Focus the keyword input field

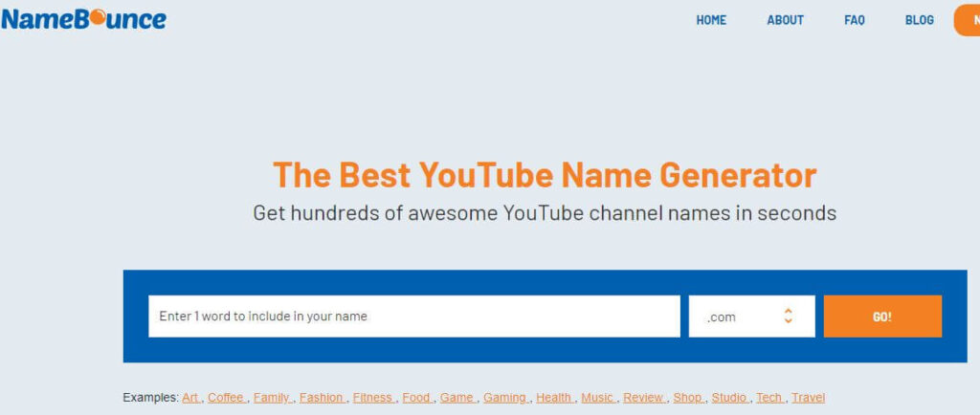pos(413,317)
